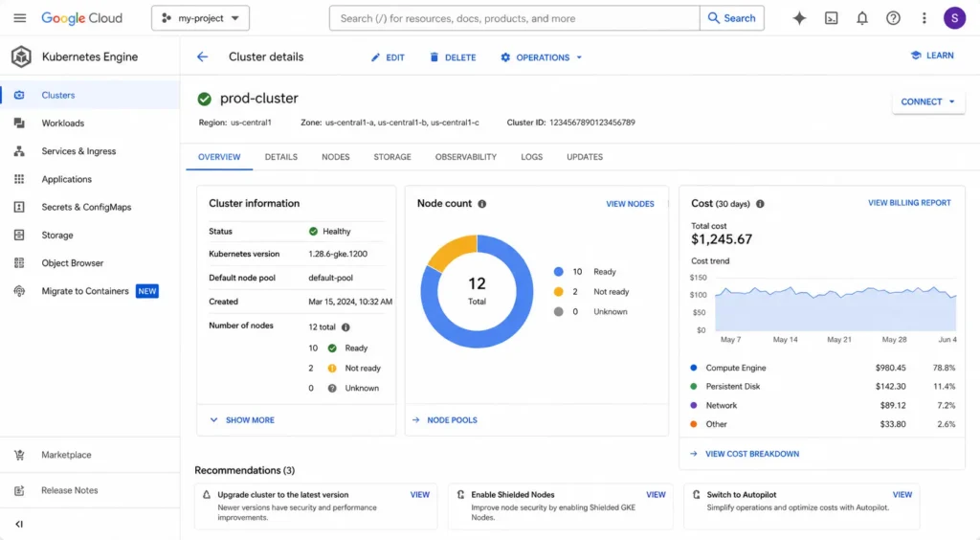View Enable Shielded Nodes recommendation
Viewport: 980px width, 540px height.
[x=656, y=494]
